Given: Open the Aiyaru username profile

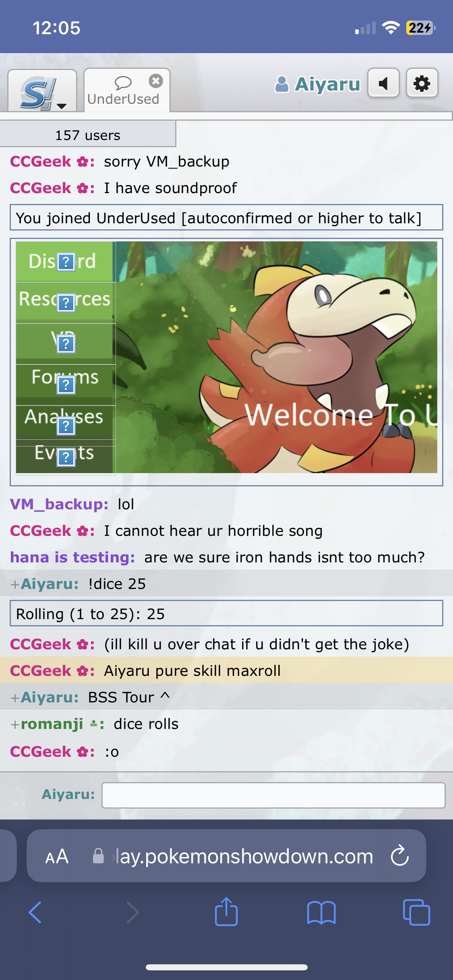Looking at the screenshot, I should click(x=317, y=84).
